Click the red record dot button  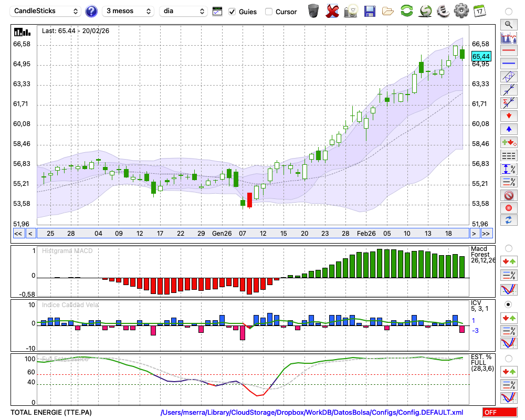coord(509,208)
